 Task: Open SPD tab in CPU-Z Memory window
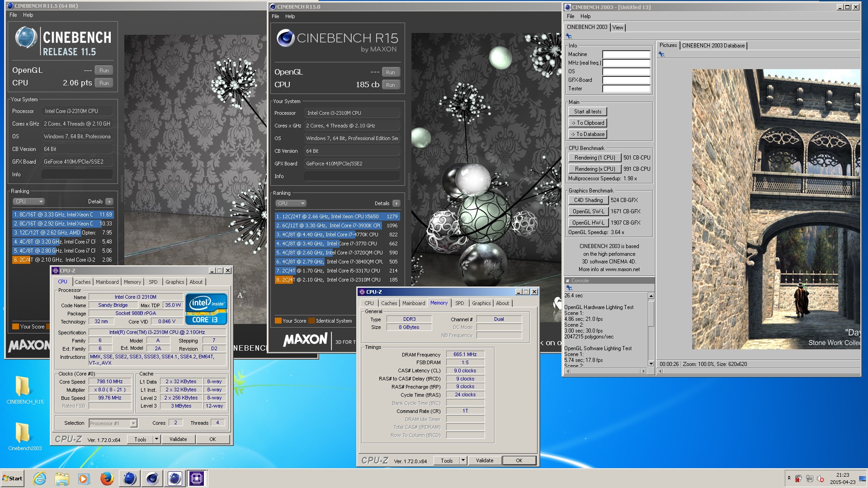point(459,303)
